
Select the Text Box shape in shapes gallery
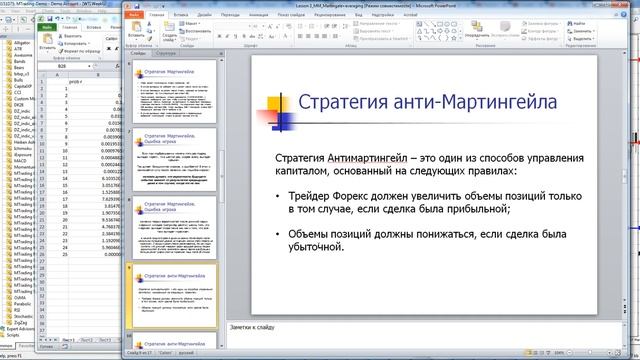[419, 24]
